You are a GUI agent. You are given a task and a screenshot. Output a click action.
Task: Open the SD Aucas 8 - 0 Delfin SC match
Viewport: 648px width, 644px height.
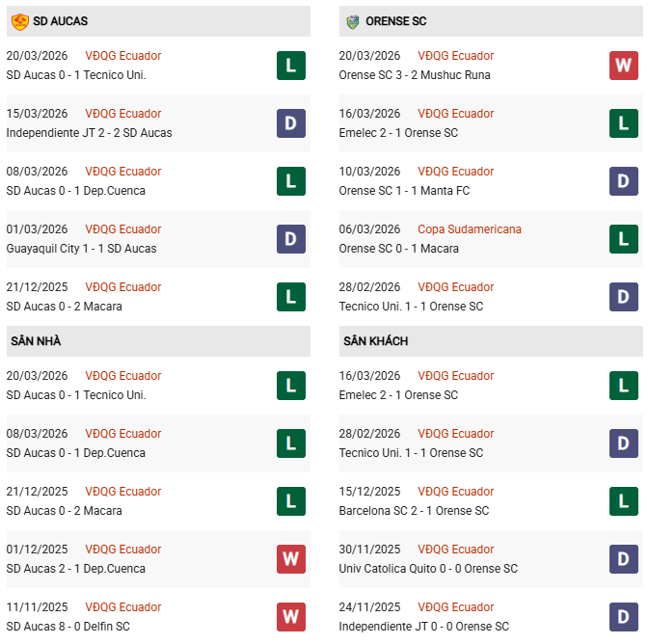click(x=67, y=627)
